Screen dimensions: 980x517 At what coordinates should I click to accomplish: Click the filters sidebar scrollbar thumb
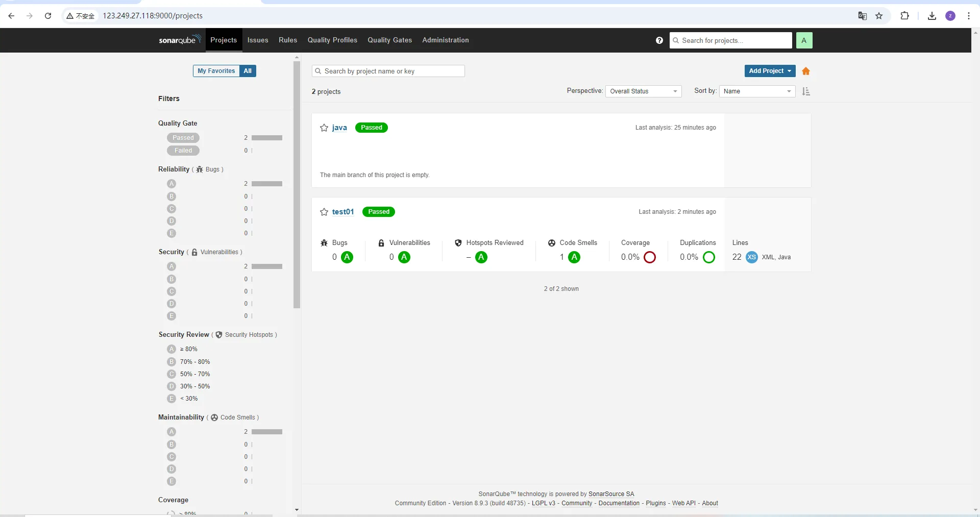tap(297, 185)
